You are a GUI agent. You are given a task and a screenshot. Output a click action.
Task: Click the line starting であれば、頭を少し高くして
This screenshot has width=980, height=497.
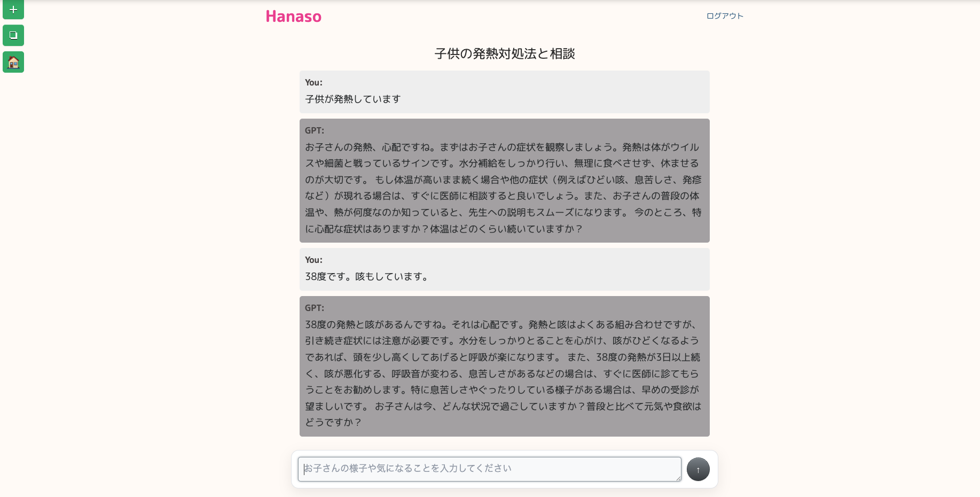click(x=503, y=357)
